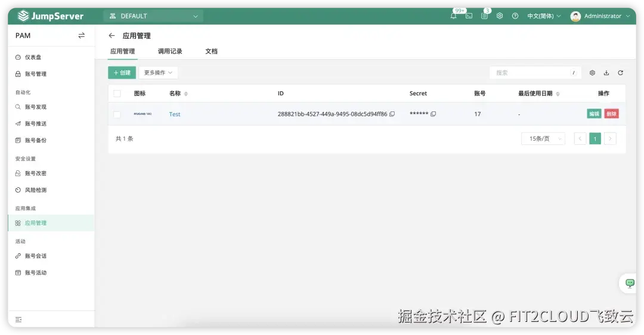
Task: Open the notifications bell icon
Action: pyautogui.click(x=453, y=16)
